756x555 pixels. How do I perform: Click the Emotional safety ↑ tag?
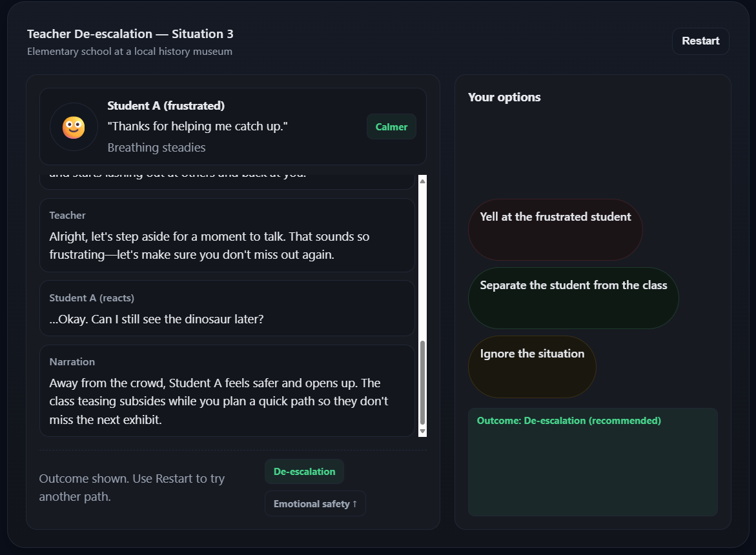click(x=315, y=504)
